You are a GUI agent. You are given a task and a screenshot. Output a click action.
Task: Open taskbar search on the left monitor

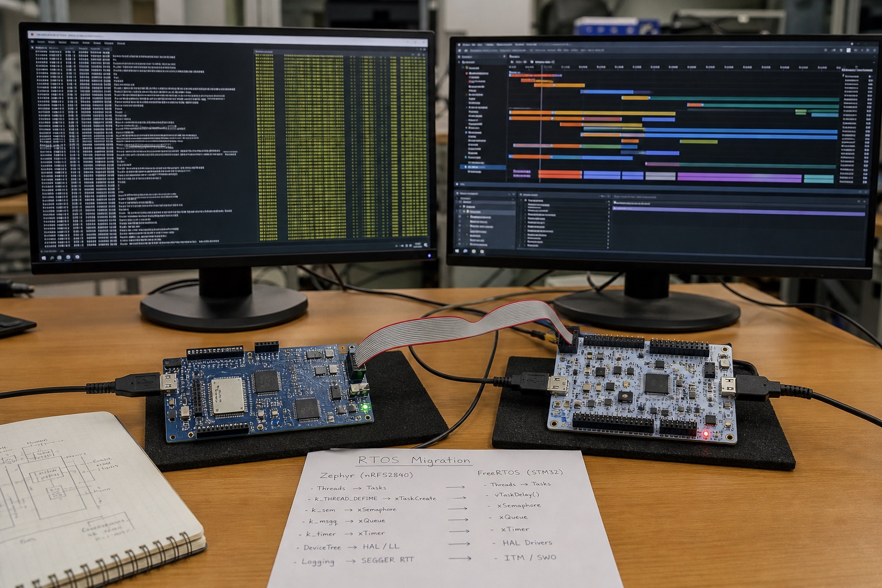click(x=52, y=257)
